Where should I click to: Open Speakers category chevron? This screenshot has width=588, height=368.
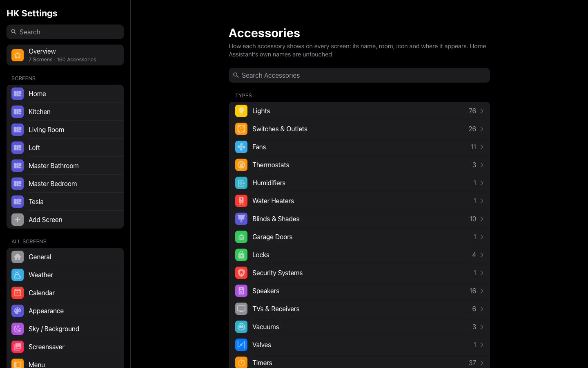482,291
